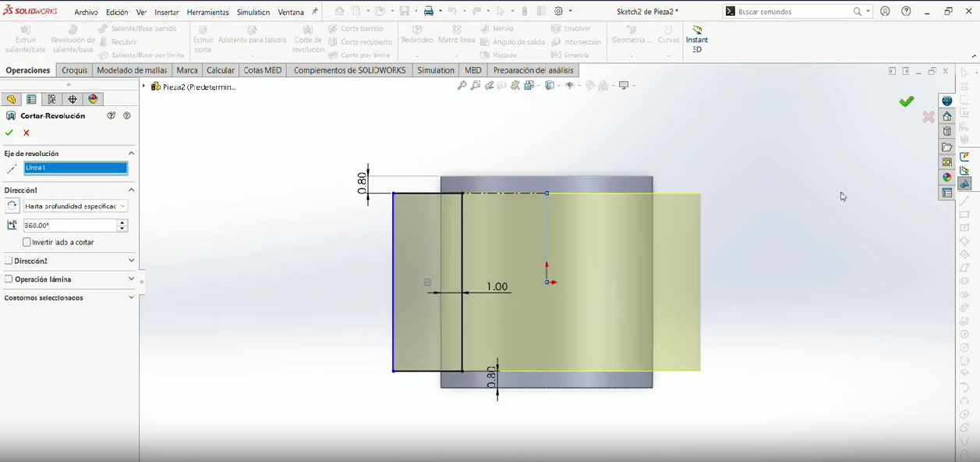Confirm sketch with green check in corner
980x462 pixels.
906,101
